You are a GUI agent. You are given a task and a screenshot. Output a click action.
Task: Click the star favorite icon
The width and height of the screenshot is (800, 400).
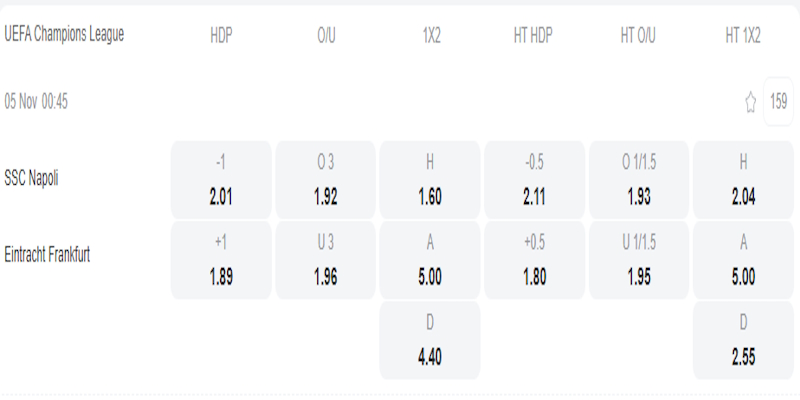pos(750,102)
